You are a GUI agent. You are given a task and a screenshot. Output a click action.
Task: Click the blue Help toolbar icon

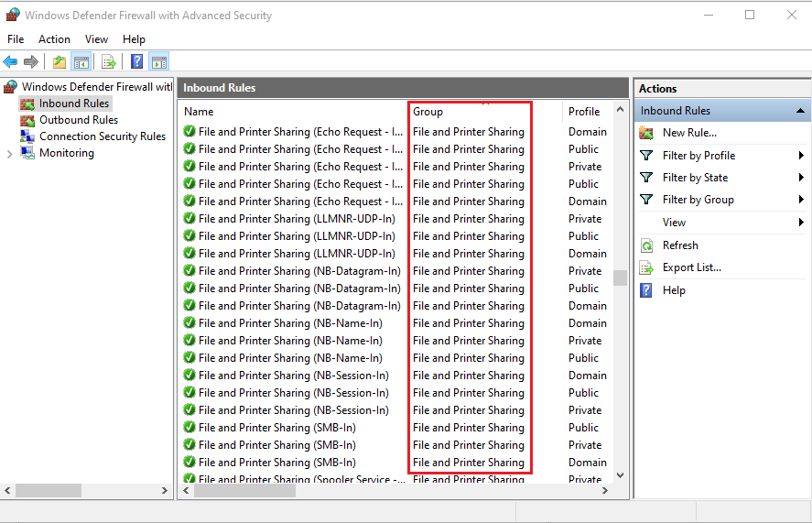coord(136,61)
